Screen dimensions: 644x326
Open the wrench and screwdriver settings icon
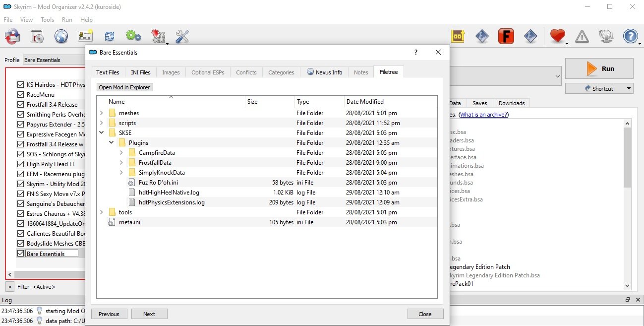click(182, 36)
